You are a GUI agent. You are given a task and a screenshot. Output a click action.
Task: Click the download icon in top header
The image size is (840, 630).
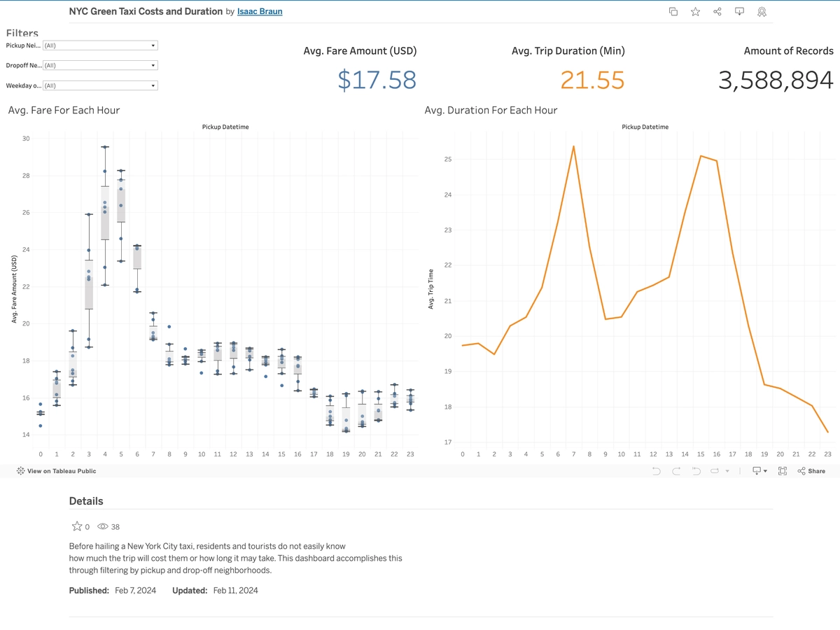[739, 12]
